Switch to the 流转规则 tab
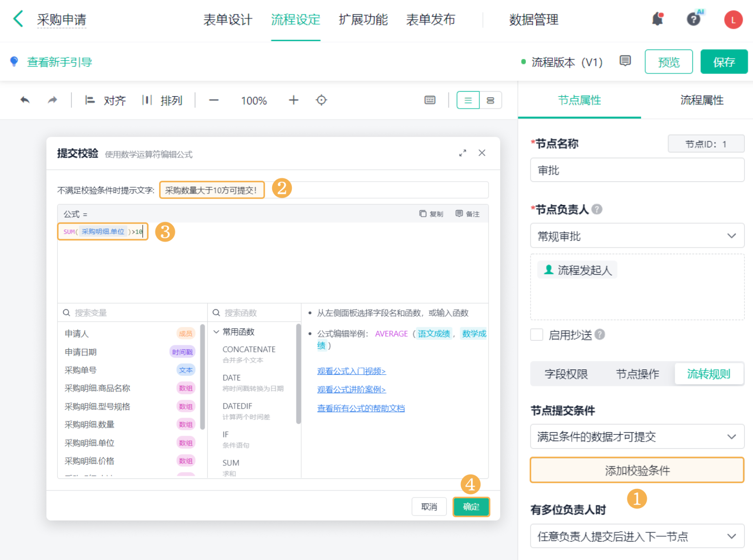This screenshot has height=560, width=753. click(x=708, y=374)
